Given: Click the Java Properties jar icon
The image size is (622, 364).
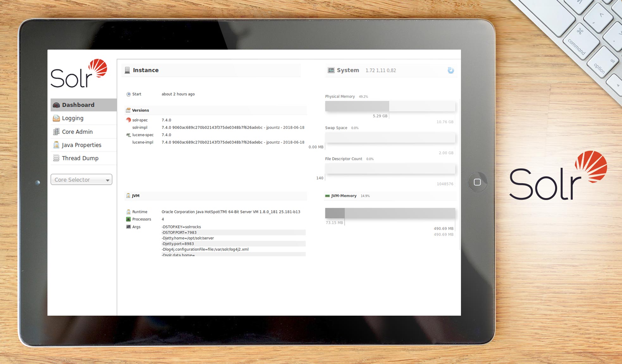Looking at the screenshot, I should (56, 145).
